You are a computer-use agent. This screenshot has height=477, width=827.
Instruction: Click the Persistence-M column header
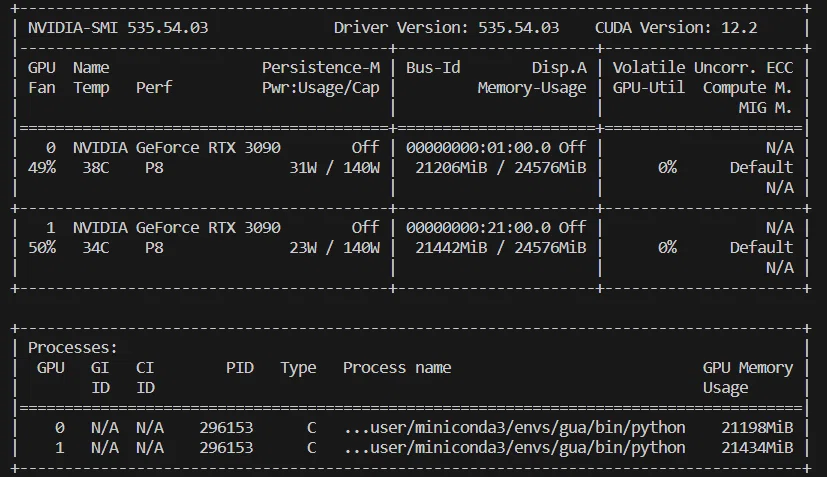tap(321, 68)
